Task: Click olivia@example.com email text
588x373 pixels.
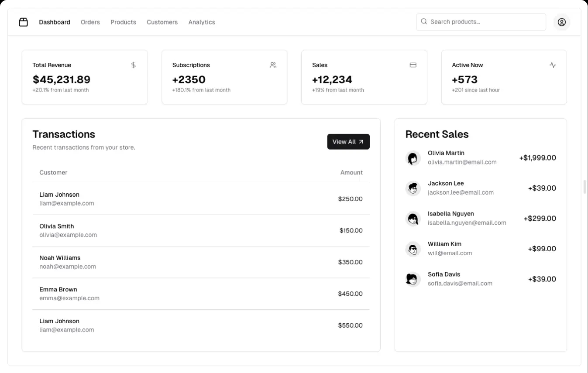Action: tap(68, 235)
